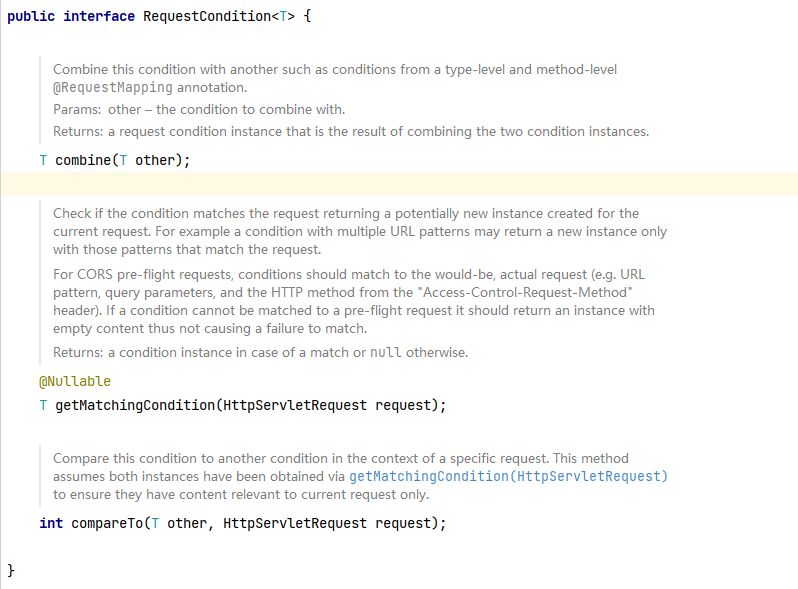Click the HttpServletRequest type in compareTo
Screen dimensions: 798x589
tap(295, 523)
